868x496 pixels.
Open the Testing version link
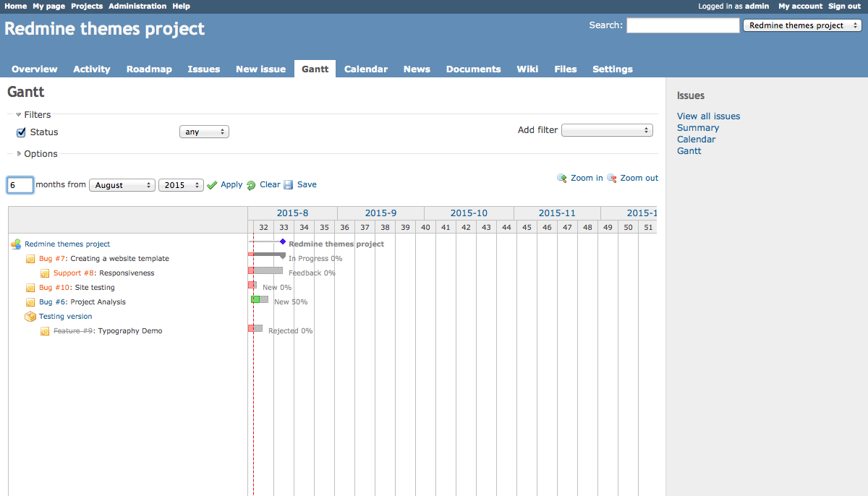66,317
